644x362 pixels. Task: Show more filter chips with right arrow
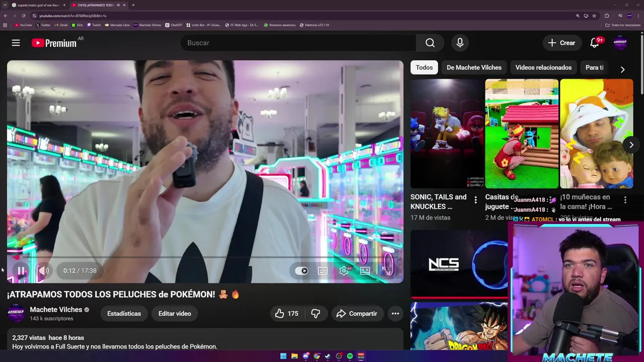pyautogui.click(x=622, y=69)
